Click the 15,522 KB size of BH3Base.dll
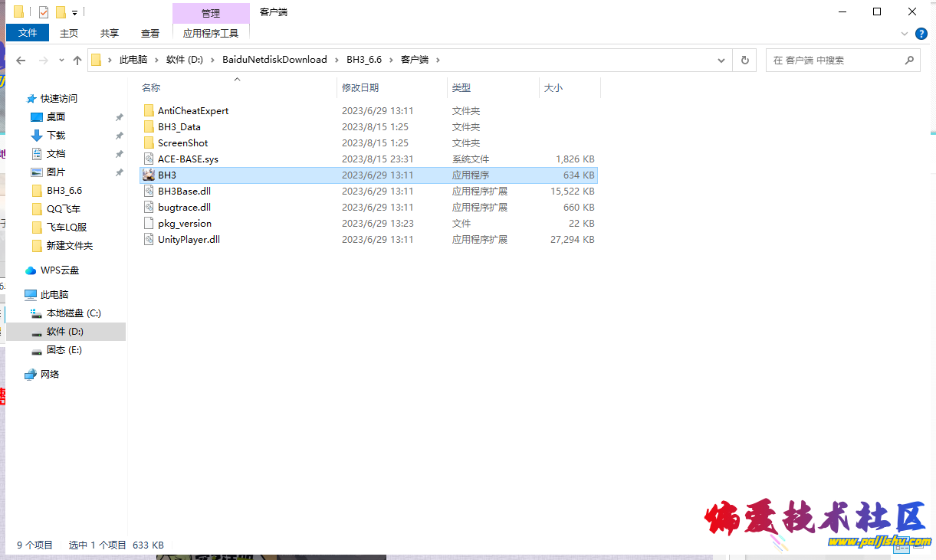 573,192
